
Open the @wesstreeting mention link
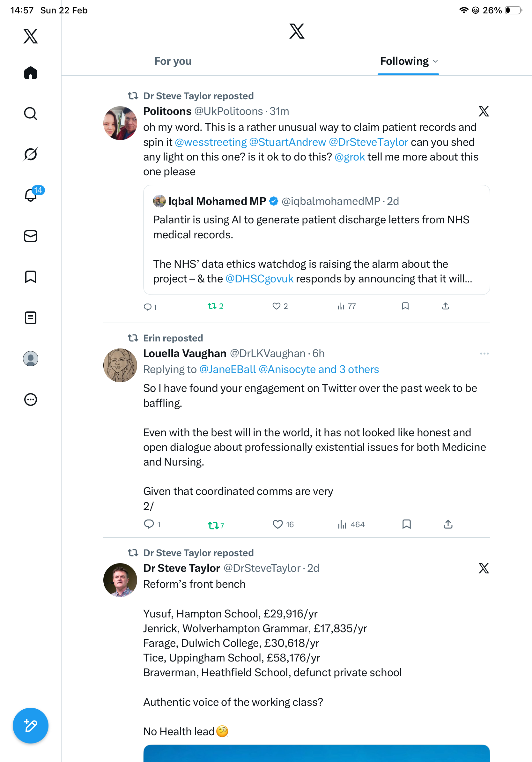[211, 142]
